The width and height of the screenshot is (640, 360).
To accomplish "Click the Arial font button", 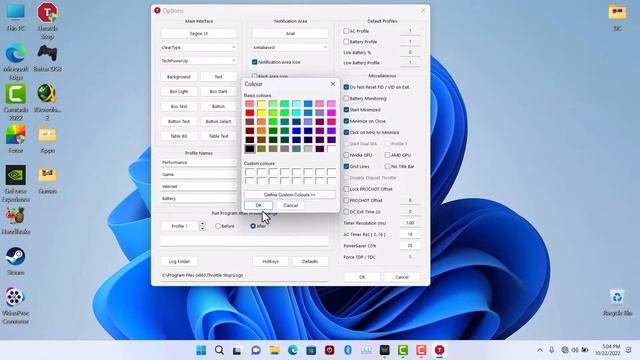I will (x=290, y=33).
